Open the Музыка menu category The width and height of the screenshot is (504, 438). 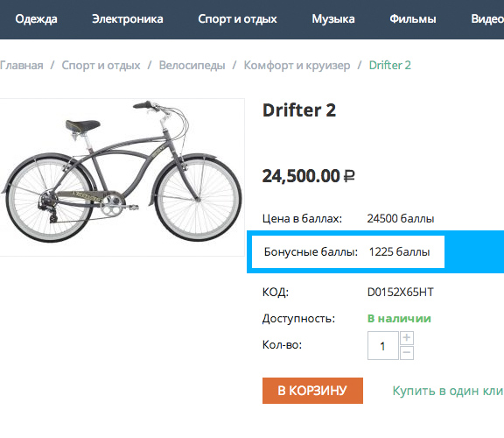pos(333,19)
